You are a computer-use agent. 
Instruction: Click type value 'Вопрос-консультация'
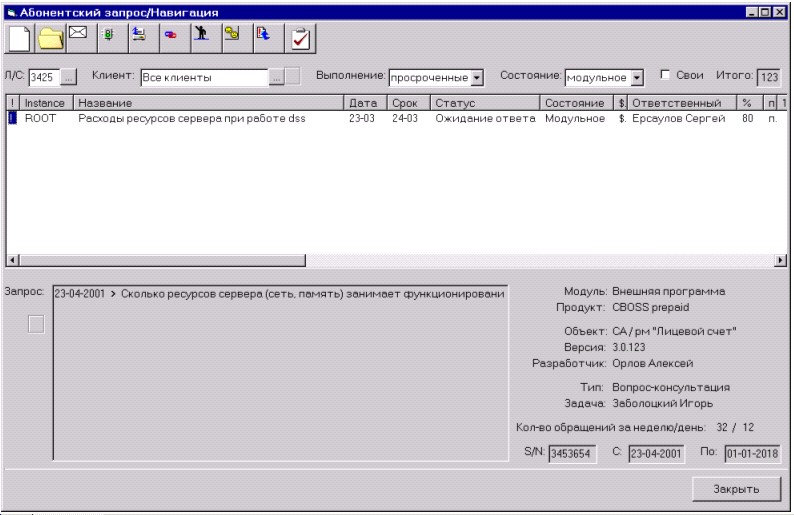(671, 387)
